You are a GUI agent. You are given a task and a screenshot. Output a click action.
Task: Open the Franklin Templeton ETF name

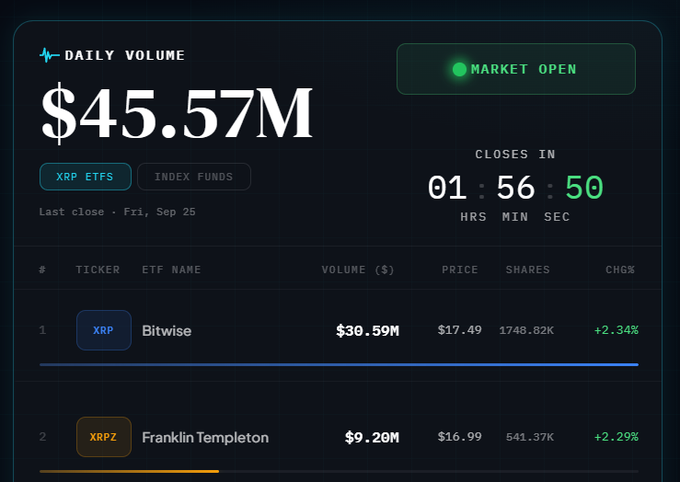[205, 437]
